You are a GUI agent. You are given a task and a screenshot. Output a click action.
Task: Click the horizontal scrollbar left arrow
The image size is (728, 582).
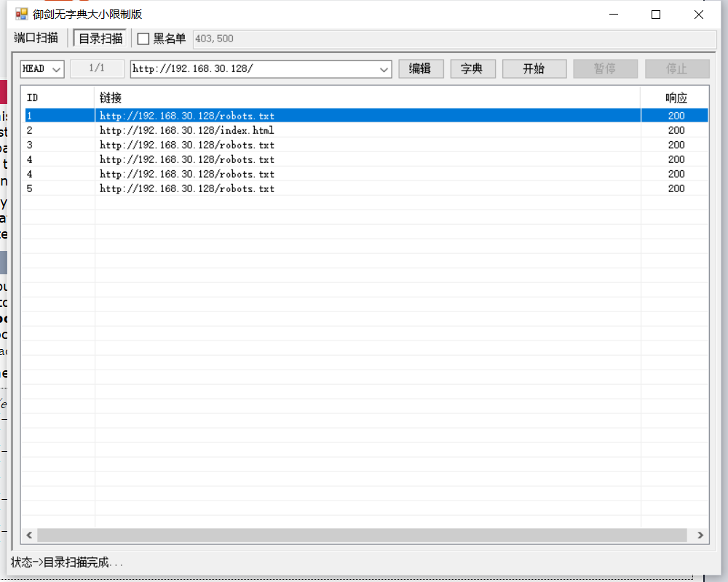point(29,535)
